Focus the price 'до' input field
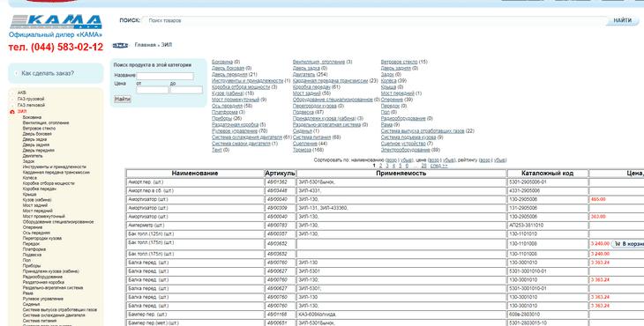This screenshot has width=644, height=326. click(186, 90)
